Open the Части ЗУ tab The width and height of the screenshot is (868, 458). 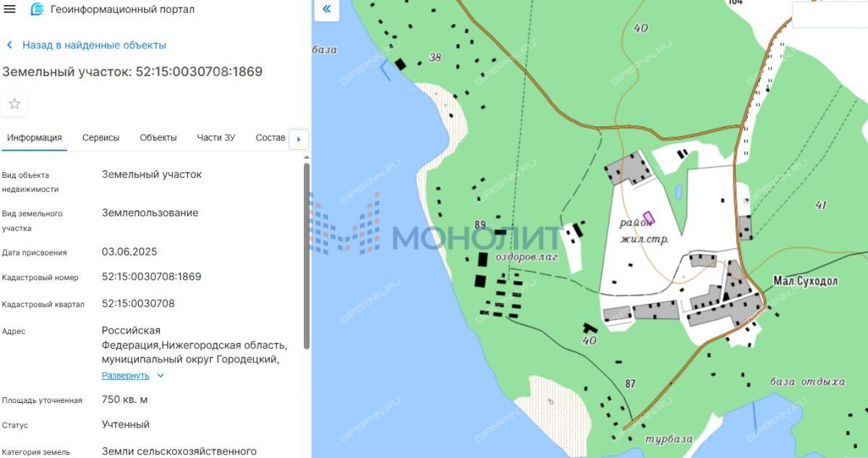click(216, 137)
